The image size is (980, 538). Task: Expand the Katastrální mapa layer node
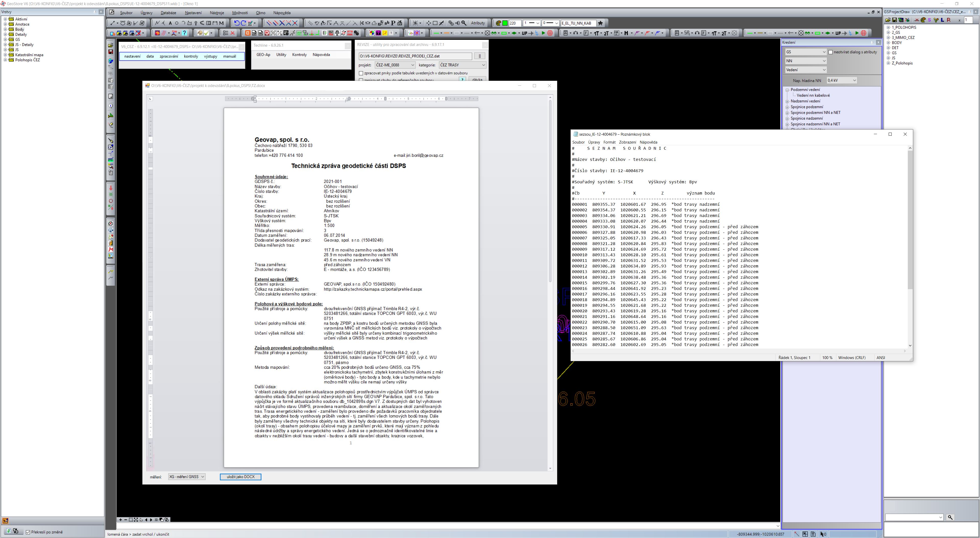pos(5,55)
